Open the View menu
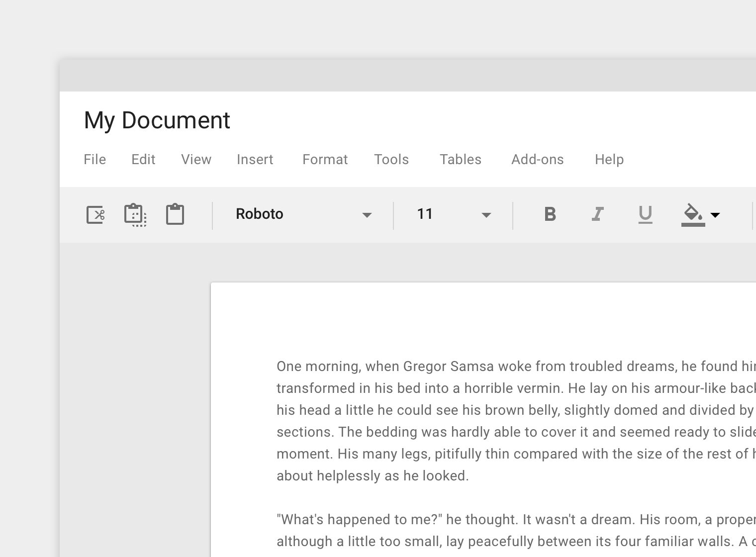This screenshot has height=557, width=756. coord(196,159)
